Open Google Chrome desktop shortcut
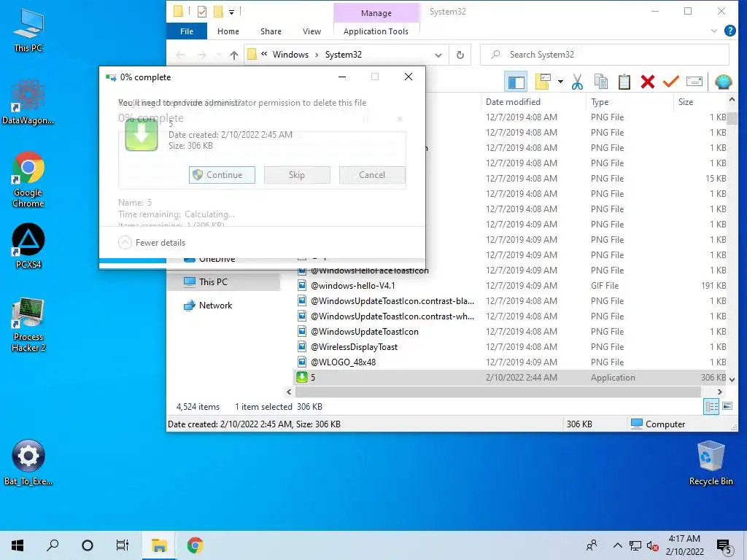 pyautogui.click(x=28, y=179)
